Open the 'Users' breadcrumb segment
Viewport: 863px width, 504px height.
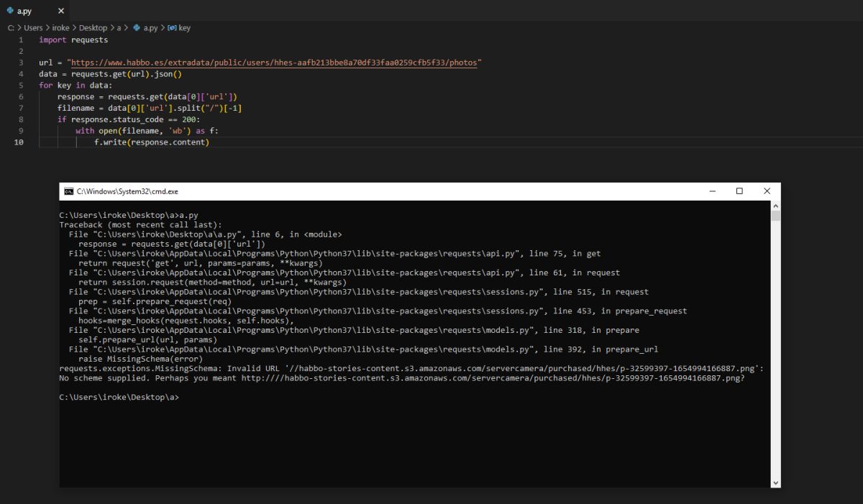click(33, 27)
